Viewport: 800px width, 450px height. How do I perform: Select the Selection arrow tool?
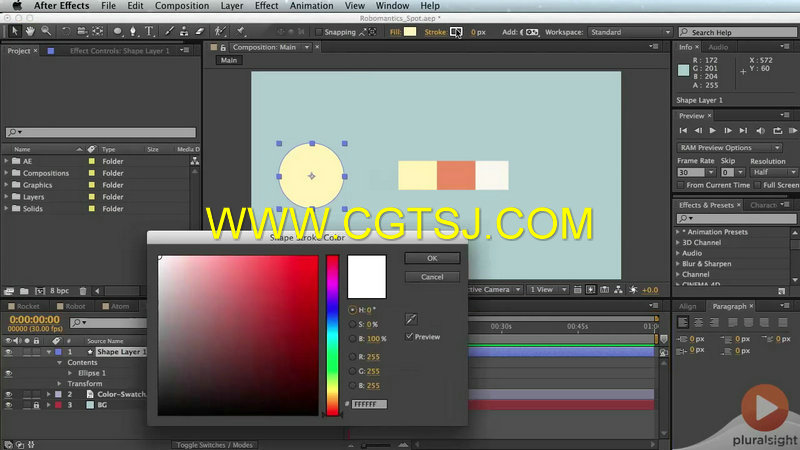point(14,31)
